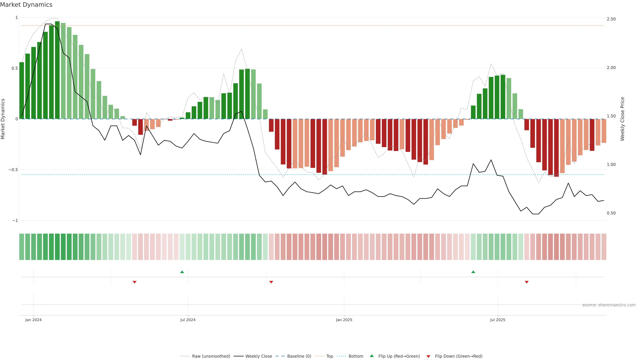Image resolution: width=644 pixels, height=362 pixels.
Task: Toggle the Bottom legend entry
Action: (x=356, y=356)
